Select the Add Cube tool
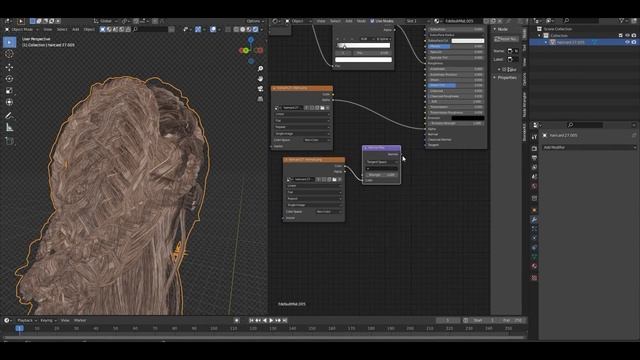Screen dimensions: 640x360 tap(9, 141)
